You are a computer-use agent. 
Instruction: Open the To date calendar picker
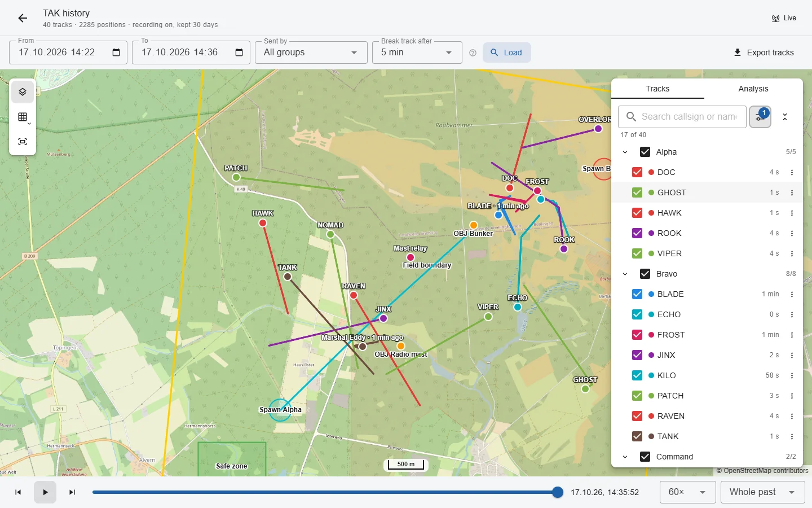239,52
